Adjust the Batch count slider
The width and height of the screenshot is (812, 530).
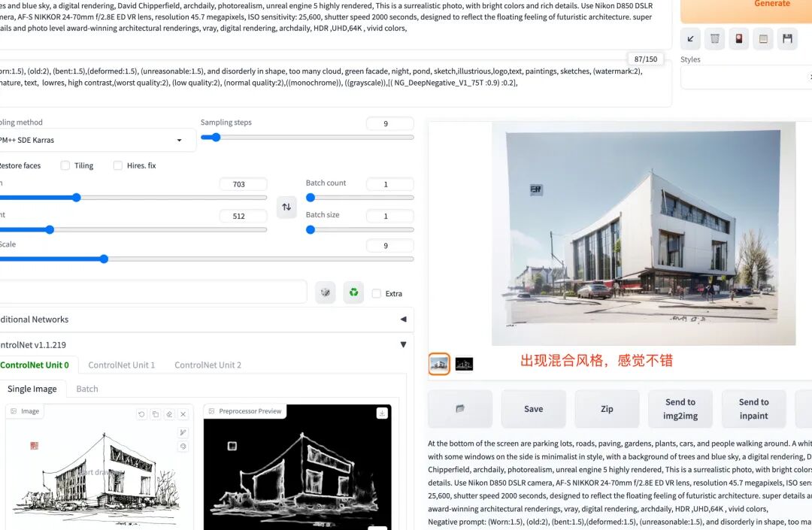(360, 197)
